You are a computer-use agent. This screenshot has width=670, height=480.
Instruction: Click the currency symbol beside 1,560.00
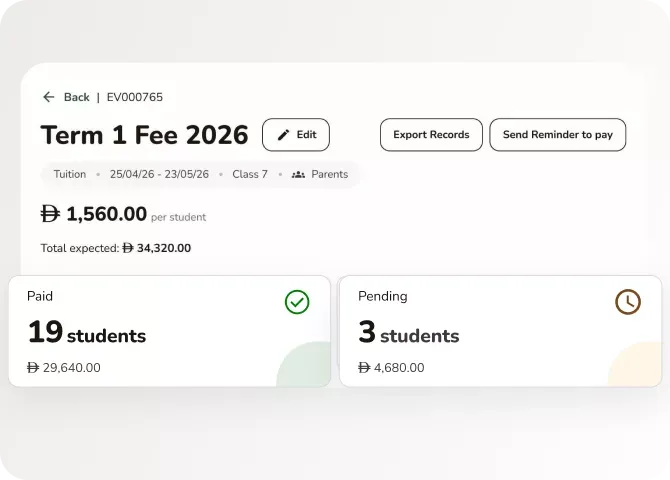tap(50, 213)
